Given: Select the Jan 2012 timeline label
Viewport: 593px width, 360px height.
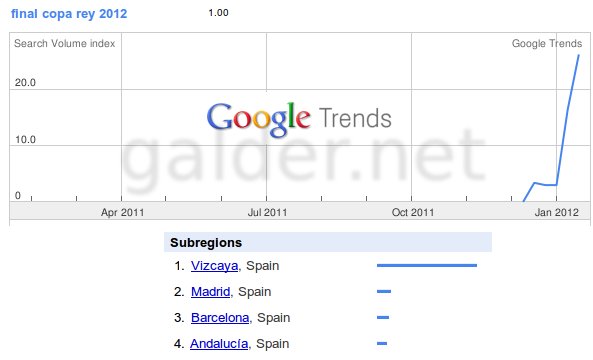Looking at the screenshot, I should coord(556,213).
